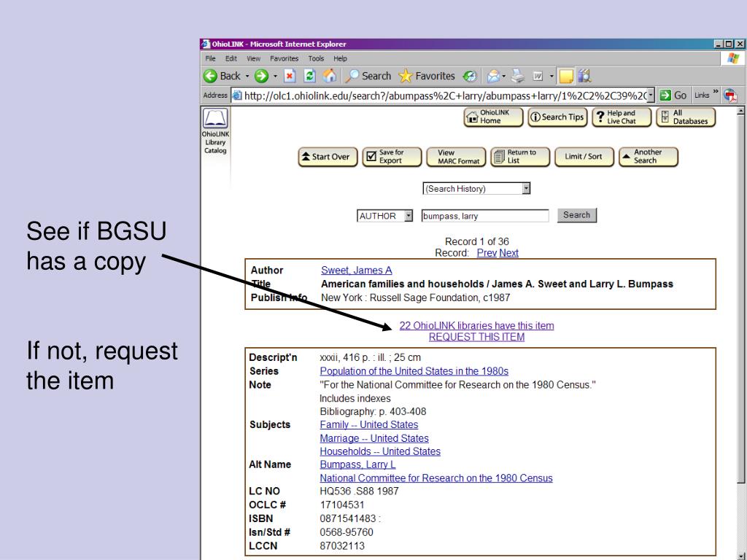The width and height of the screenshot is (747, 560).
Task: Click the yellow Discuss note icon
Action: coord(566,76)
